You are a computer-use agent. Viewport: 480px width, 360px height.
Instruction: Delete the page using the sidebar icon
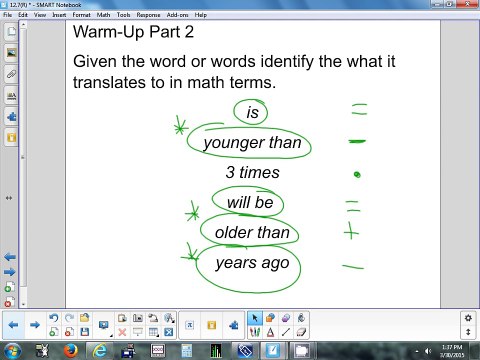click(x=10, y=302)
